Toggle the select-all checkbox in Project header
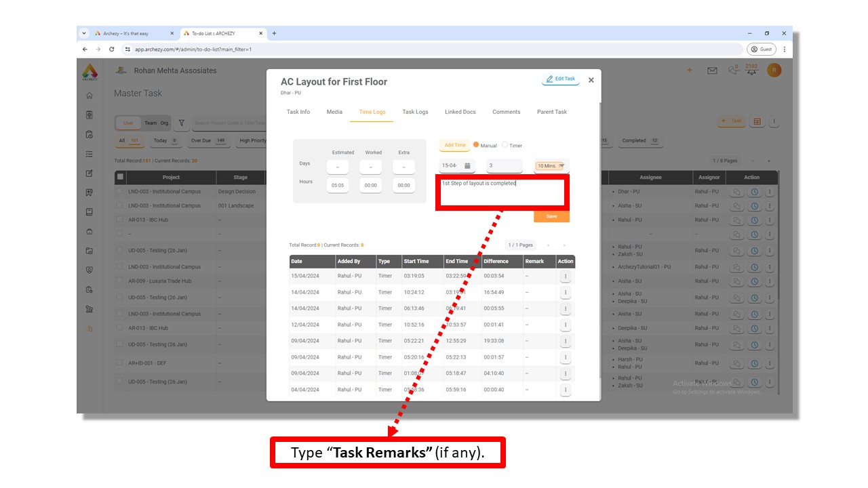This screenshot has width=868, height=488. pos(121,178)
